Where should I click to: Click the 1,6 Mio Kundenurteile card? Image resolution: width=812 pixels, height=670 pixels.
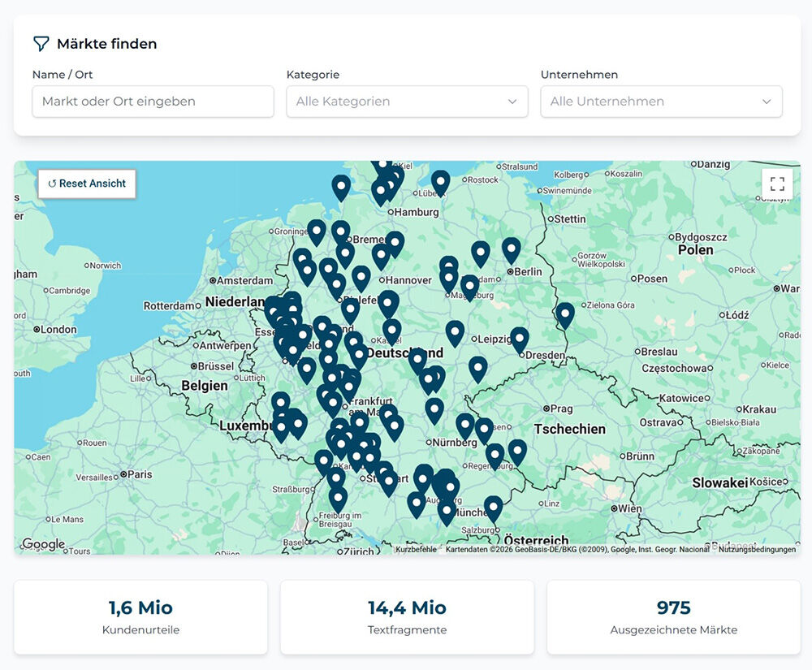pyautogui.click(x=140, y=617)
